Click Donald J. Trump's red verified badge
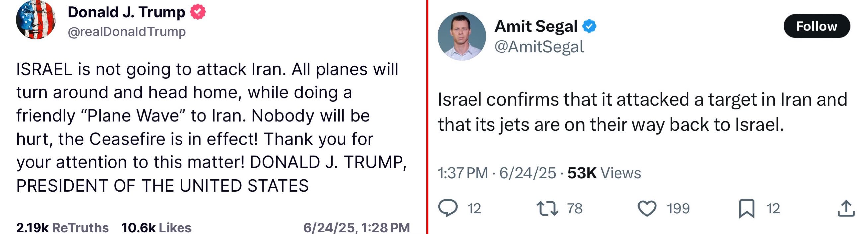 (x=198, y=12)
